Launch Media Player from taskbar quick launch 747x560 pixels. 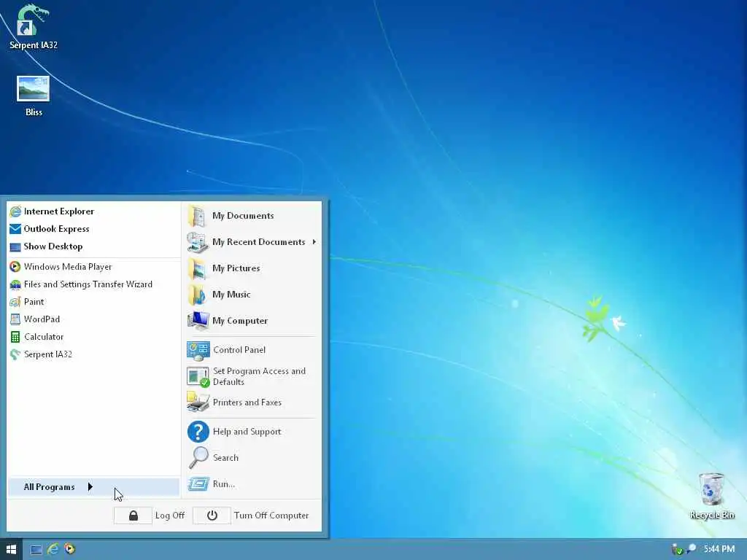pos(69,549)
